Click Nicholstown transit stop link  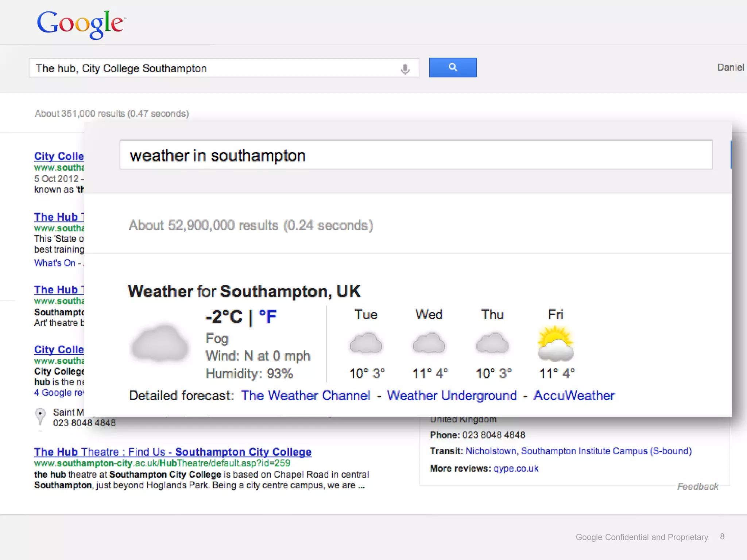[x=578, y=451]
